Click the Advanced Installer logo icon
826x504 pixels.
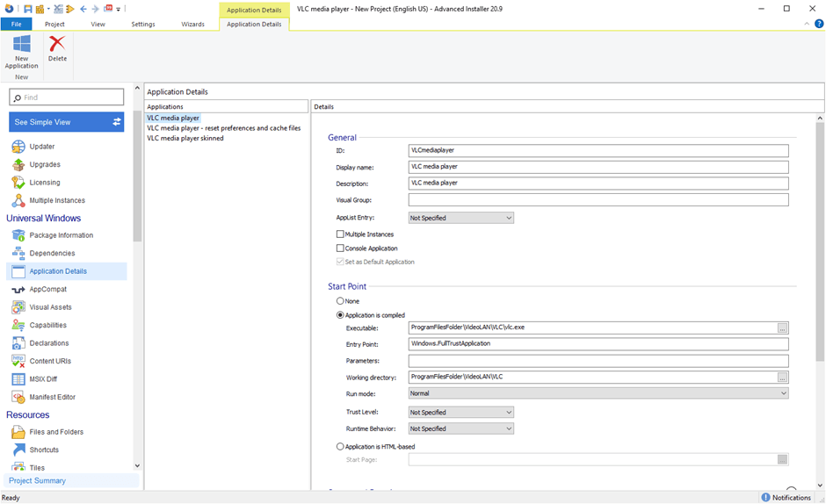point(9,9)
